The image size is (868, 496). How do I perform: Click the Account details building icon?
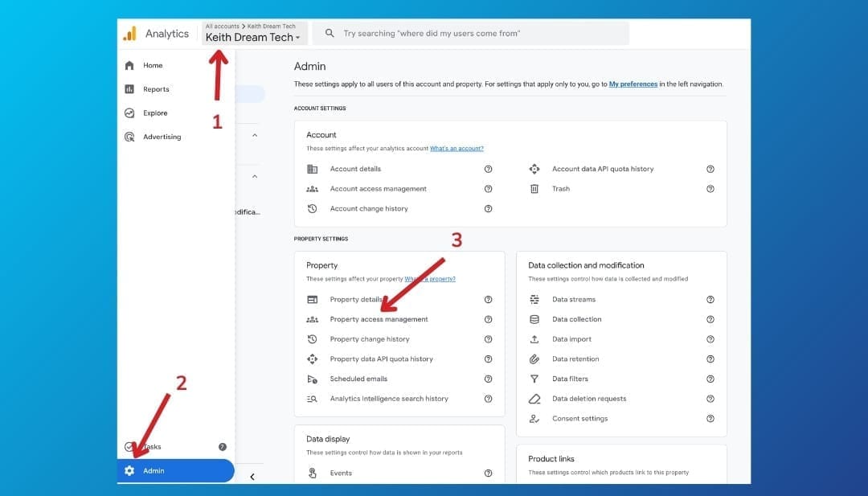click(x=312, y=169)
